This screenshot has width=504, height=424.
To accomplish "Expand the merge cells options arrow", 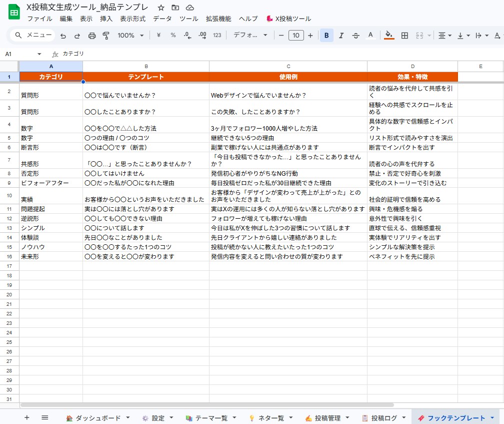I will point(429,36).
